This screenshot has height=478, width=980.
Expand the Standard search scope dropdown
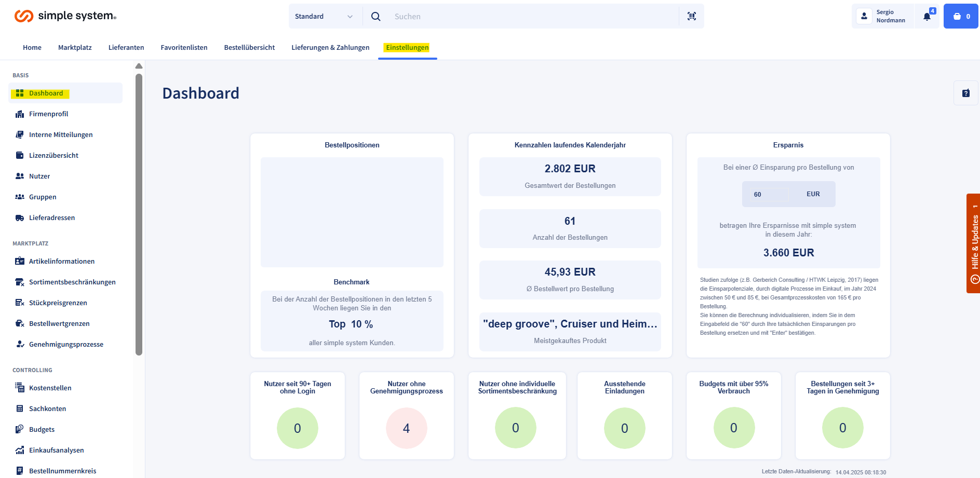click(x=324, y=17)
